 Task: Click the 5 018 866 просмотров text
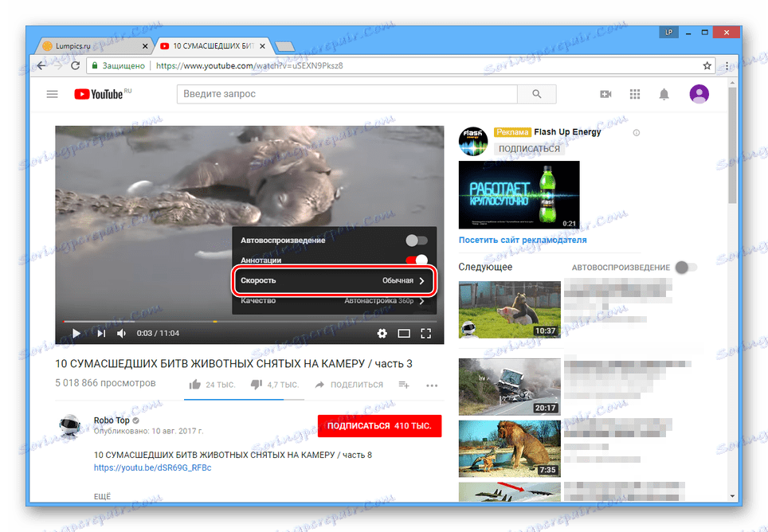tap(105, 383)
